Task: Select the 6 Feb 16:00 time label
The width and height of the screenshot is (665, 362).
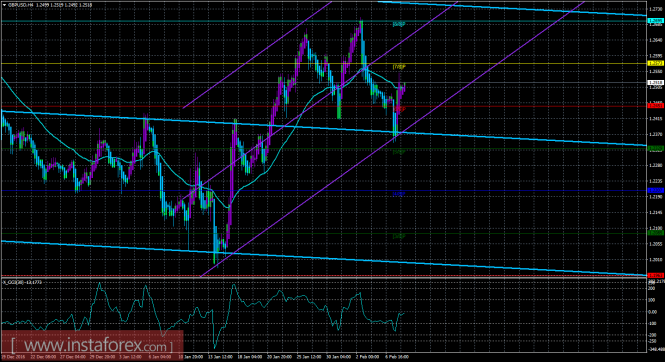Action: click(397, 357)
